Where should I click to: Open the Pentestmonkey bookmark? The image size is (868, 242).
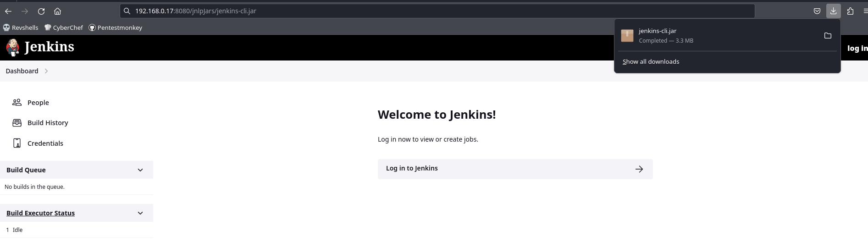click(116, 27)
